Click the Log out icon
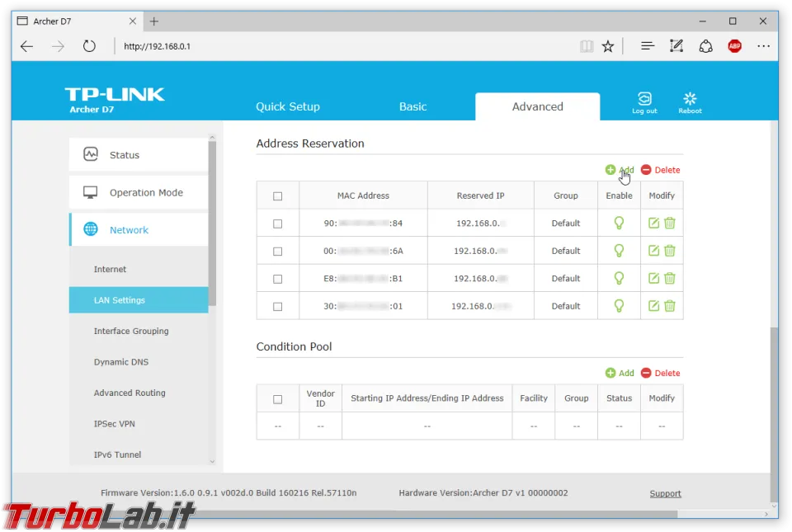 pyautogui.click(x=644, y=102)
